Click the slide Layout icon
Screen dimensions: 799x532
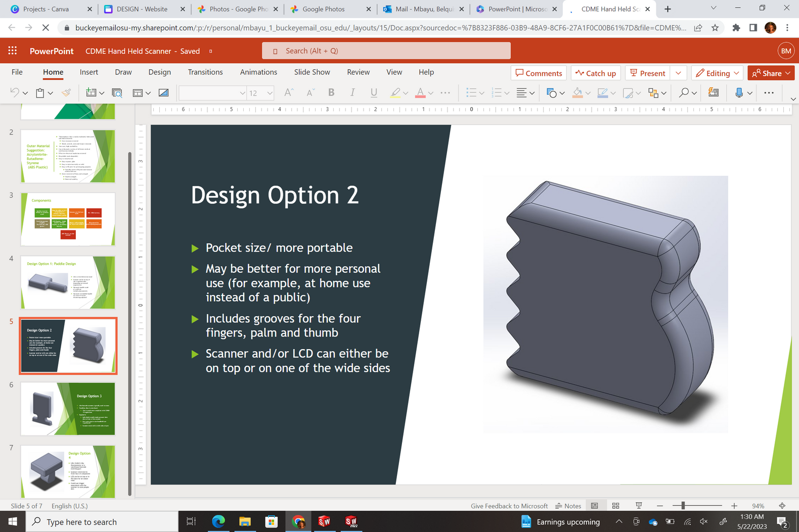click(138, 93)
